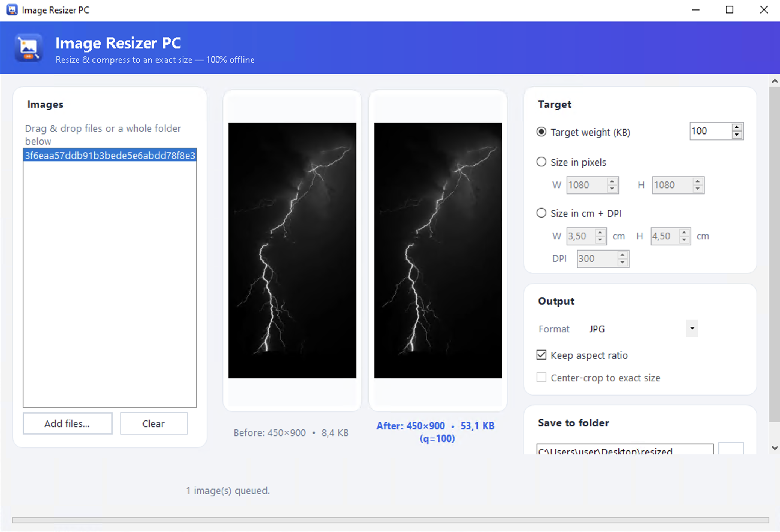
Task: Click the target weight value field 100
Action: pyautogui.click(x=711, y=131)
